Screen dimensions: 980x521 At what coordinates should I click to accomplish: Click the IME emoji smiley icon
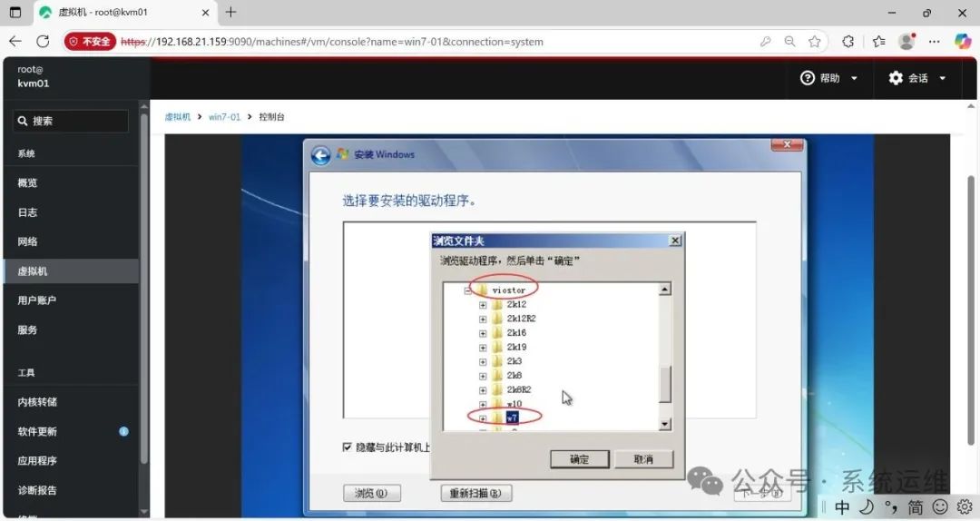pos(940,506)
